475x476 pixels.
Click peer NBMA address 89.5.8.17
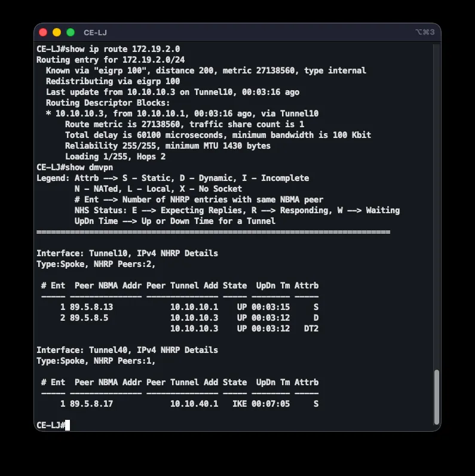tap(91, 404)
